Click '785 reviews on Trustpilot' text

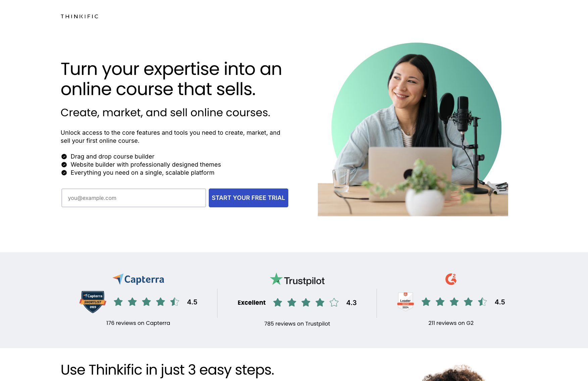[297, 324]
